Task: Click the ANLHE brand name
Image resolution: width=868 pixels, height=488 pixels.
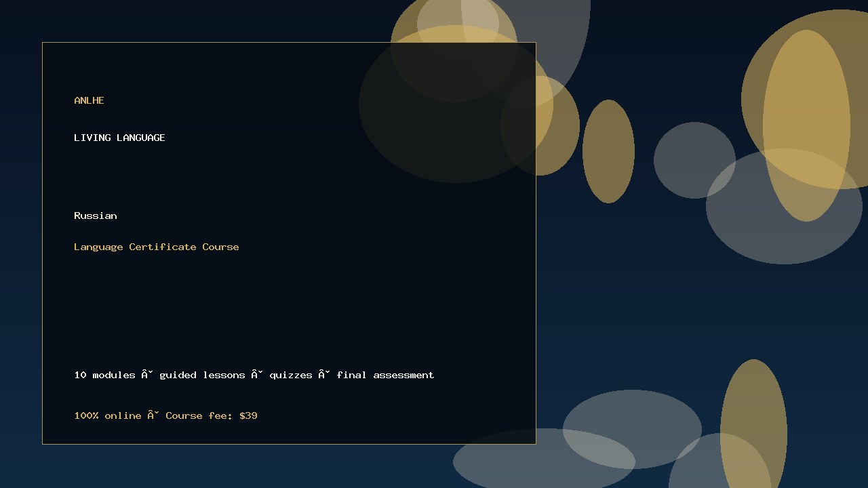Action: (x=89, y=100)
